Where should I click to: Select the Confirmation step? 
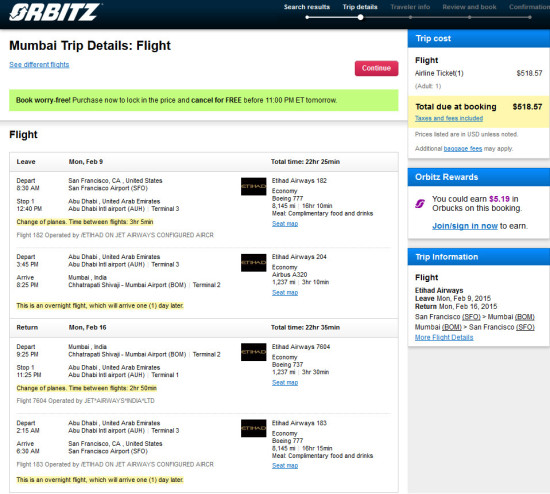(529, 7)
